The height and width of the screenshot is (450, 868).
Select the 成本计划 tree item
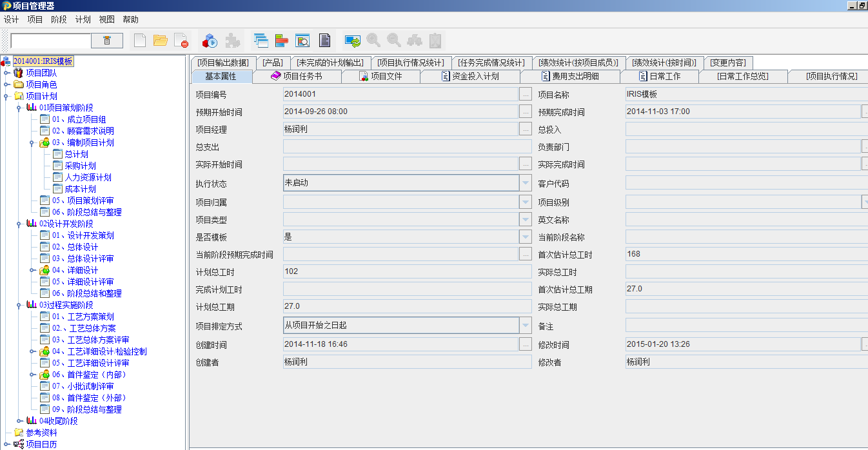coord(80,189)
